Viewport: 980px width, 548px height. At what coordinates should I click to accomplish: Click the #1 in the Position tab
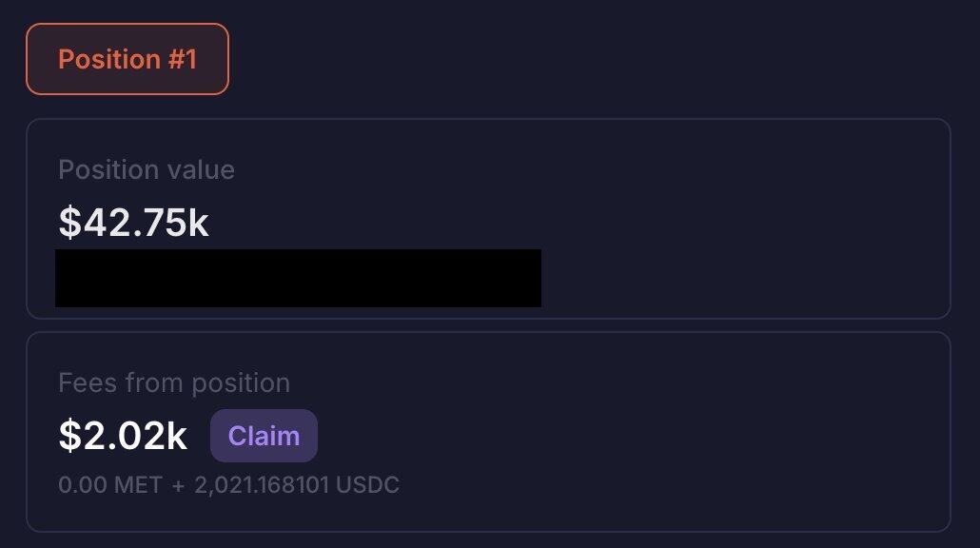181,59
